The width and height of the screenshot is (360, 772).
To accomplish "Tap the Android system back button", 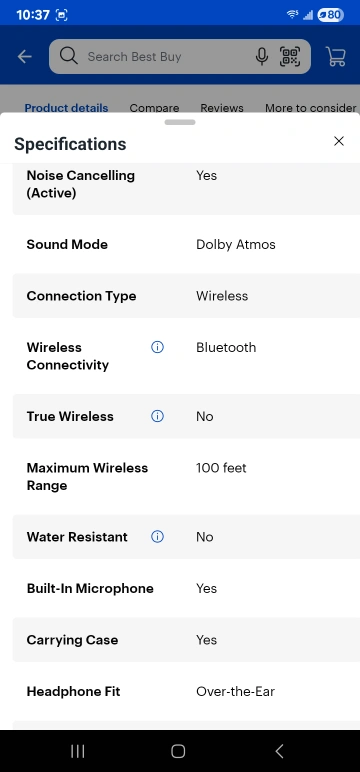I will (x=279, y=751).
